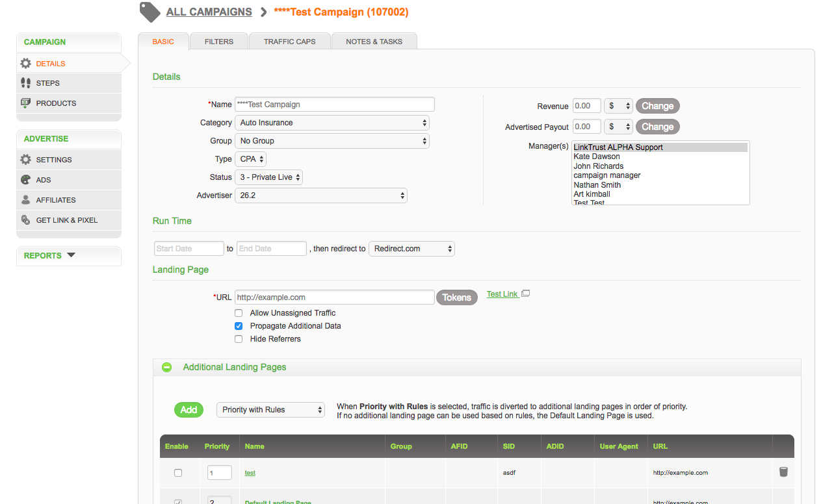The image size is (834, 504).
Task: Click the Additional Landing Pages section header
Action: click(476, 367)
